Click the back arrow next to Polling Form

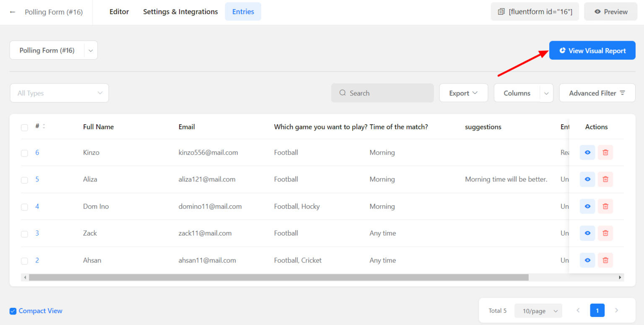(x=12, y=12)
